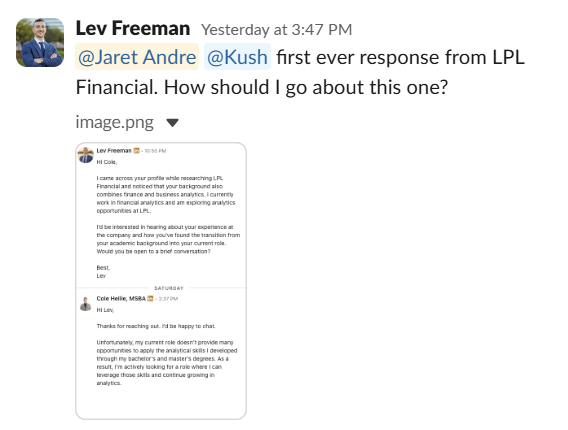Viewport: 568px width, 430px height.
Task: Click the "How should I go about this one?" text
Action: (x=306, y=87)
